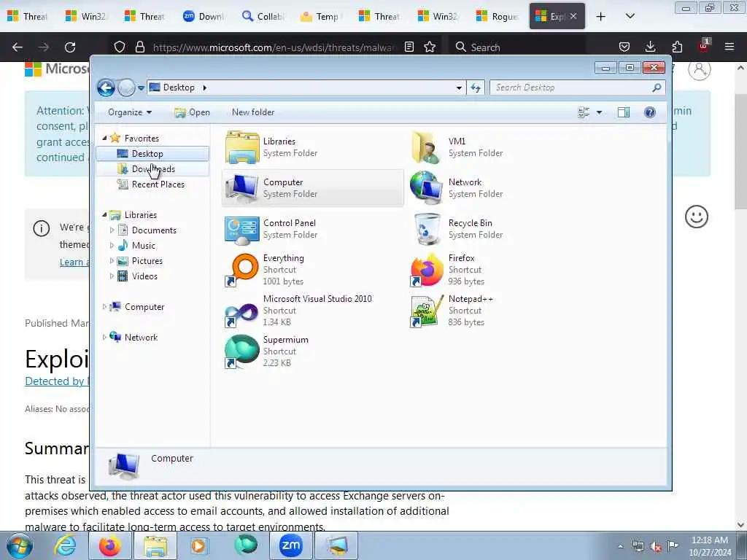This screenshot has height=560, width=747.
Task: Collapse the Libraries tree group
Action: tap(104, 215)
